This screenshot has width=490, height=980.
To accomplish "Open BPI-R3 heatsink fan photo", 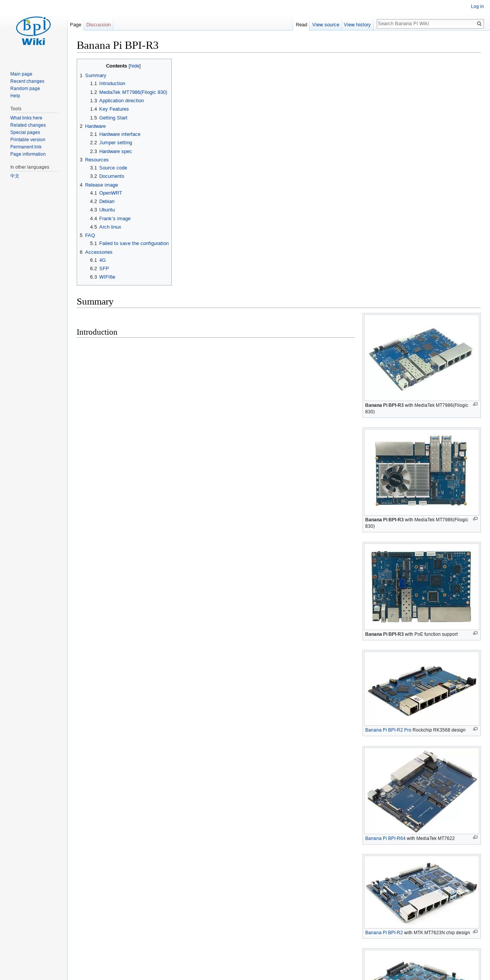I will point(422,472).
